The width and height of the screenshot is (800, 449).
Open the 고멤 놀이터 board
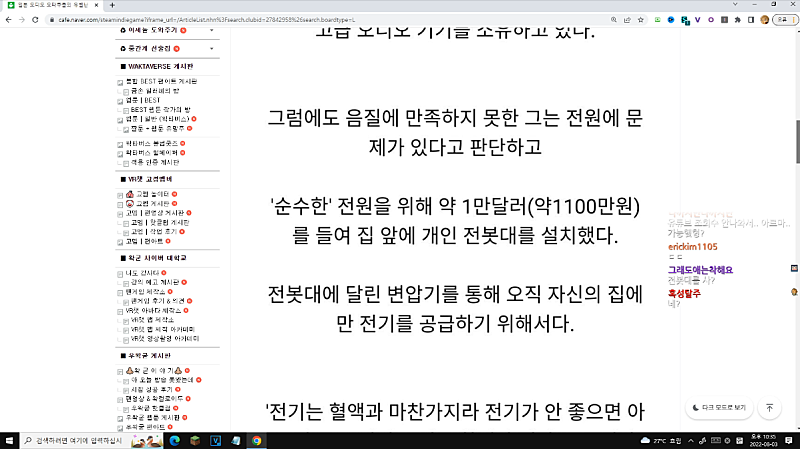[152, 194]
